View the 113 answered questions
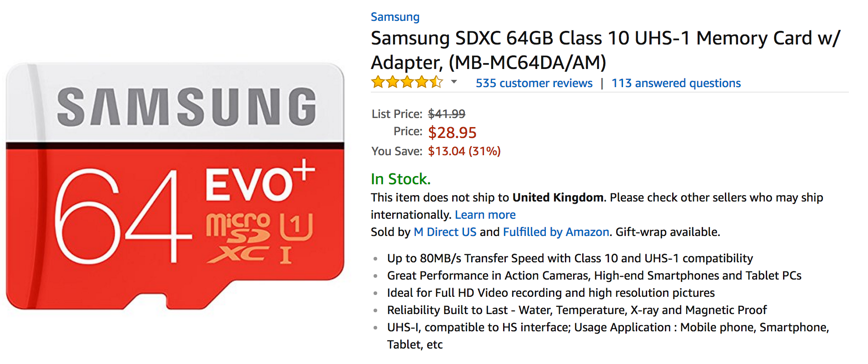 coord(676,83)
